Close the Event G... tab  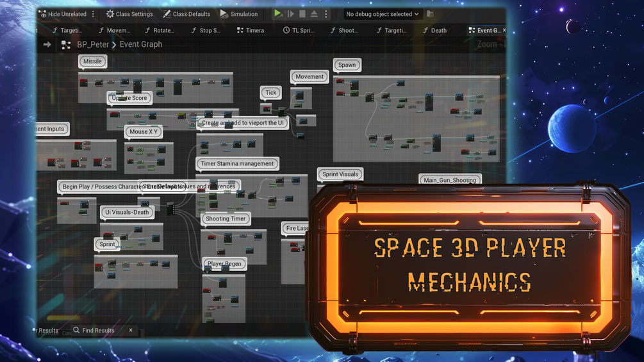[x=504, y=30]
